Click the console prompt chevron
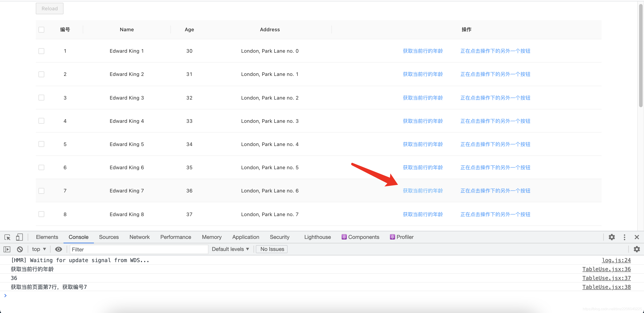Screen dimensions: 644x313 (x=5, y=296)
